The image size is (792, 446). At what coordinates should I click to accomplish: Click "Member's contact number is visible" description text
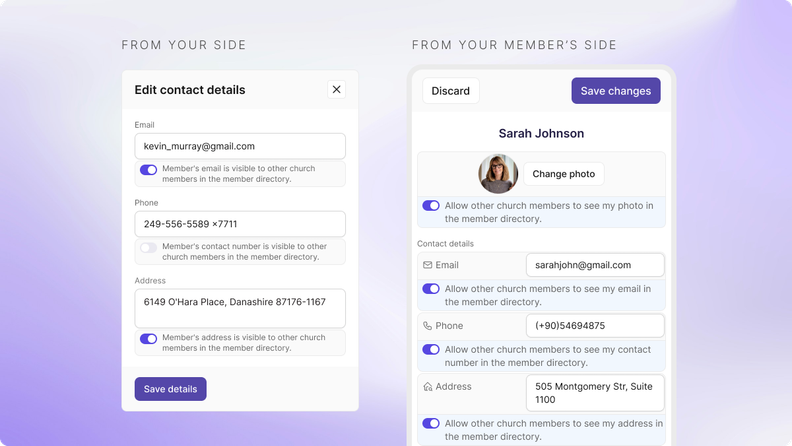(244, 252)
